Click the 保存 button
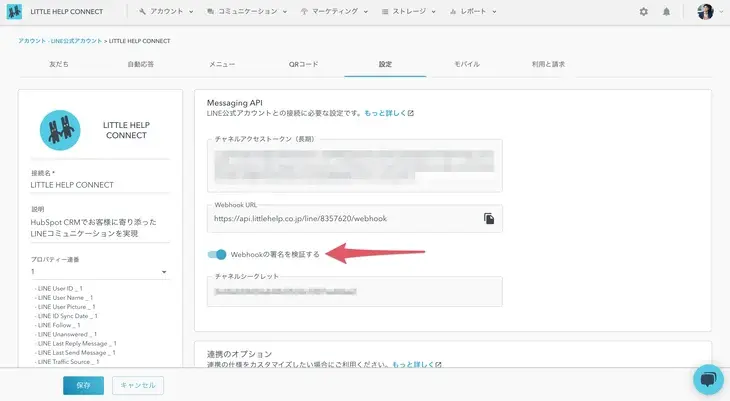The image size is (730, 401). (x=82, y=385)
